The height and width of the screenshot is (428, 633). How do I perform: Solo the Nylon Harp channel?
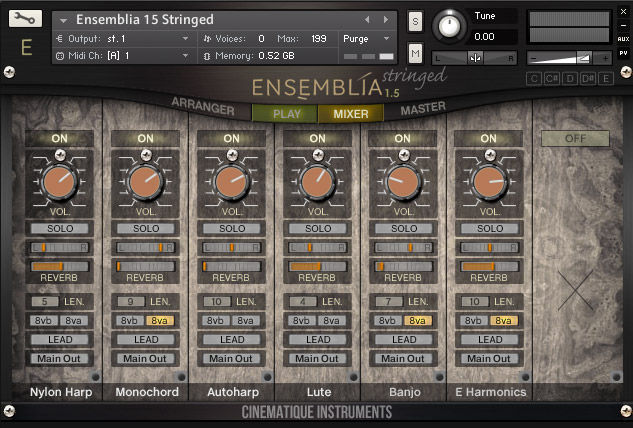pos(59,229)
